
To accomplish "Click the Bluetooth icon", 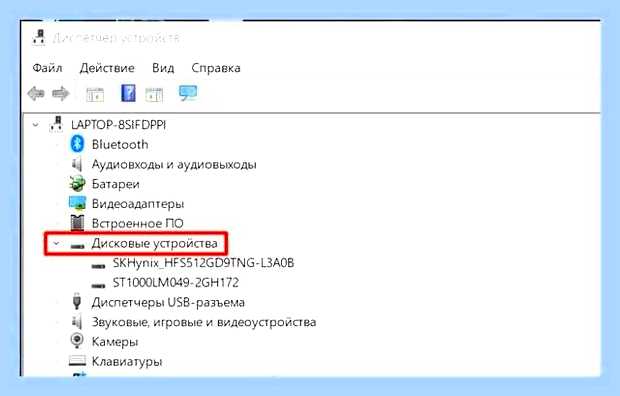I will point(77,144).
